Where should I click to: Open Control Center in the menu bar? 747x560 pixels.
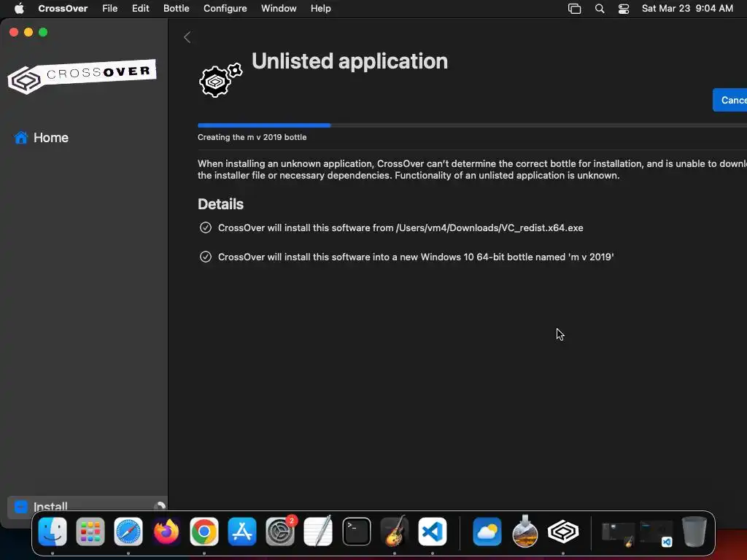point(624,9)
